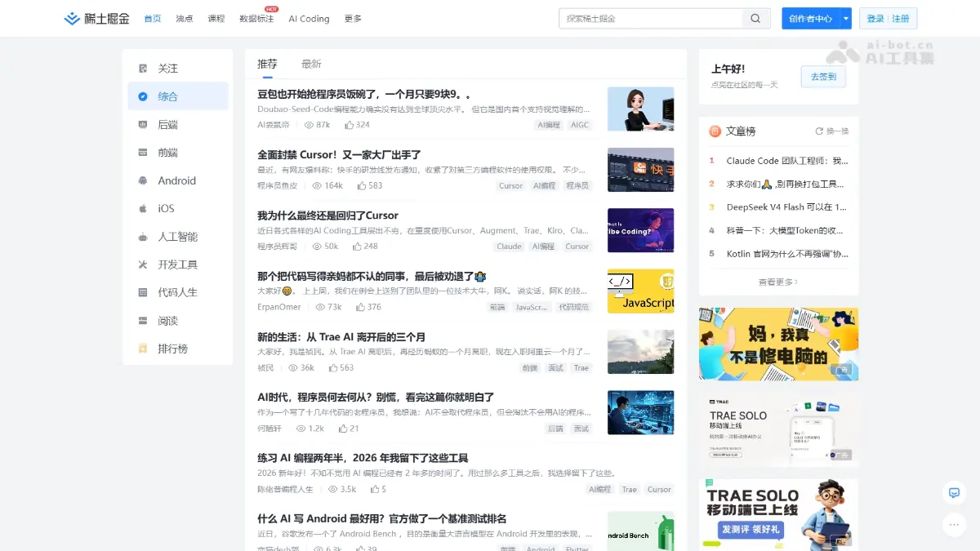Click the AIGC tag on 豆包 article
This screenshot has height=551, width=980.
579,125
